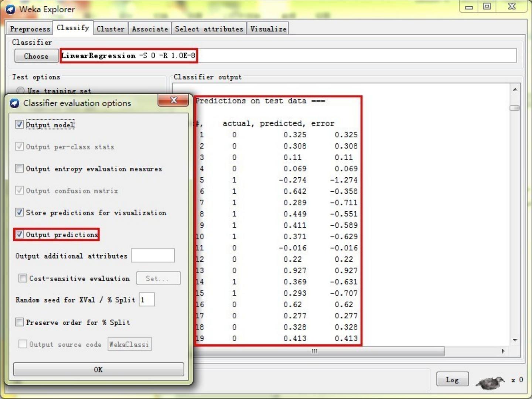532x399 pixels.
Task: Click error value -0.589
Action: pyautogui.click(x=344, y=225)
